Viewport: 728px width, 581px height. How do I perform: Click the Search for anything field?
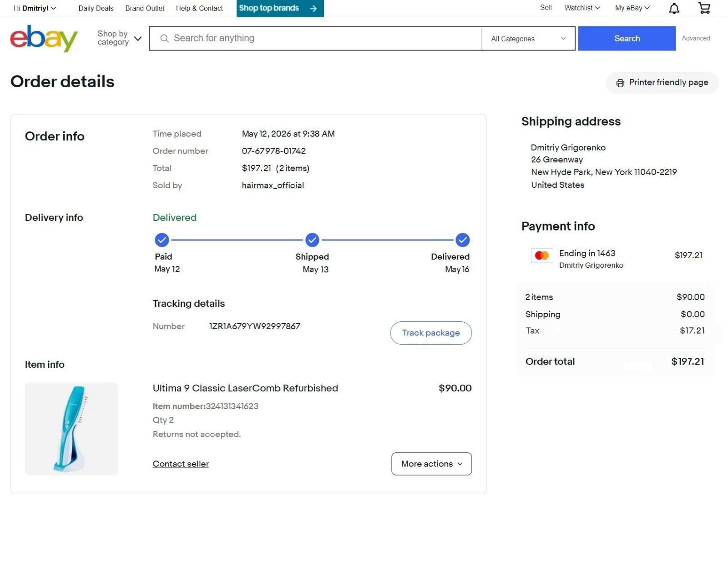point(315,38)
